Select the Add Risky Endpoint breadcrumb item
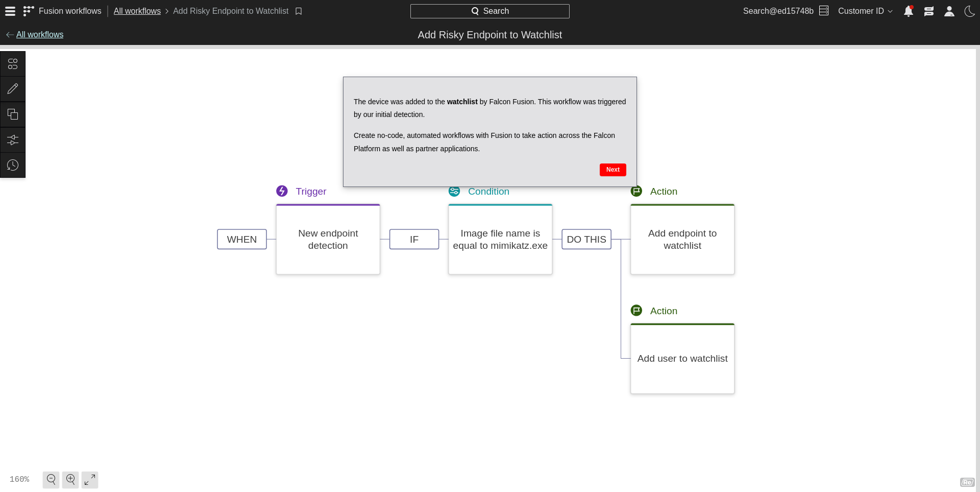The image size is (980, 492). coord(231,11)
